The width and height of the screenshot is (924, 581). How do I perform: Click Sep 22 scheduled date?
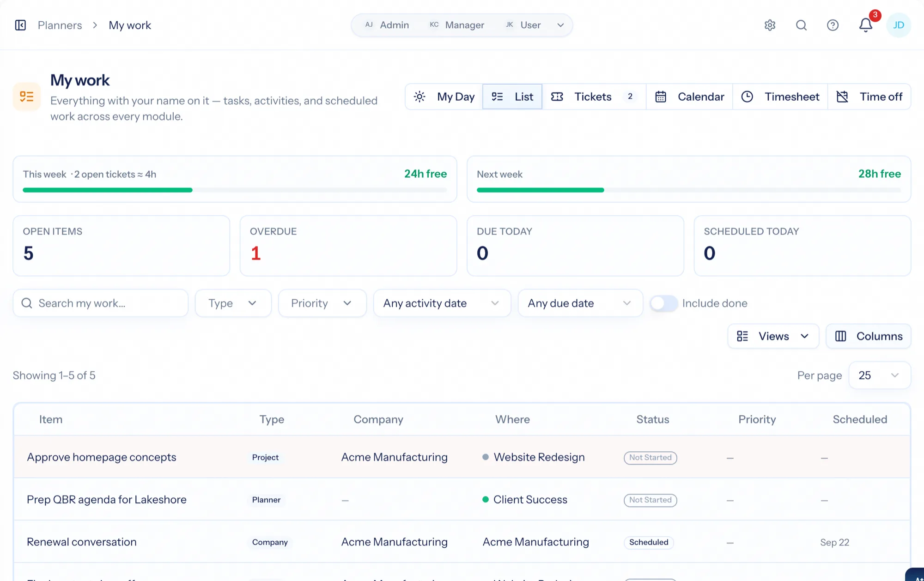[x=834, y=542]
